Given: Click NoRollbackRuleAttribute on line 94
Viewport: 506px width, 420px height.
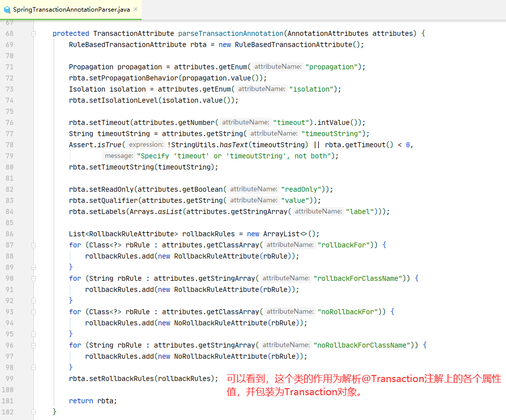Looking at the screenshot, I should click(221, 323).
